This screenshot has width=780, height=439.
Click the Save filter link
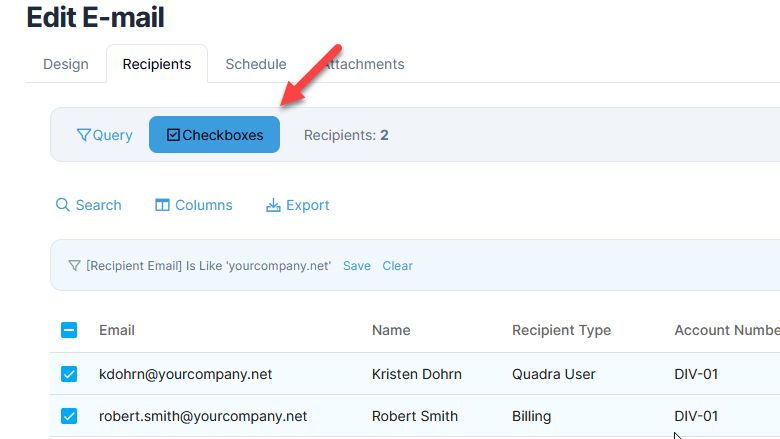coord(357,265)
